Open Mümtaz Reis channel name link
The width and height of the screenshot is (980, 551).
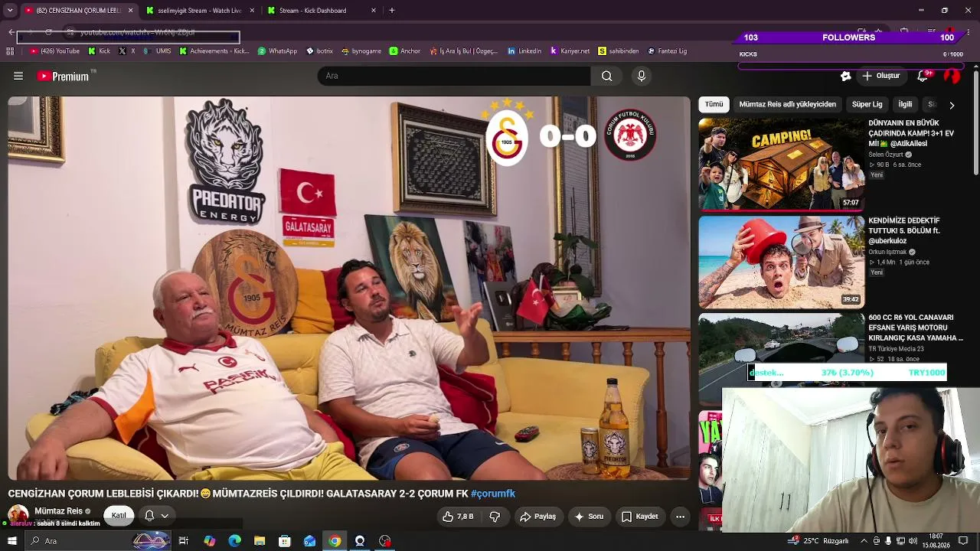58,510
